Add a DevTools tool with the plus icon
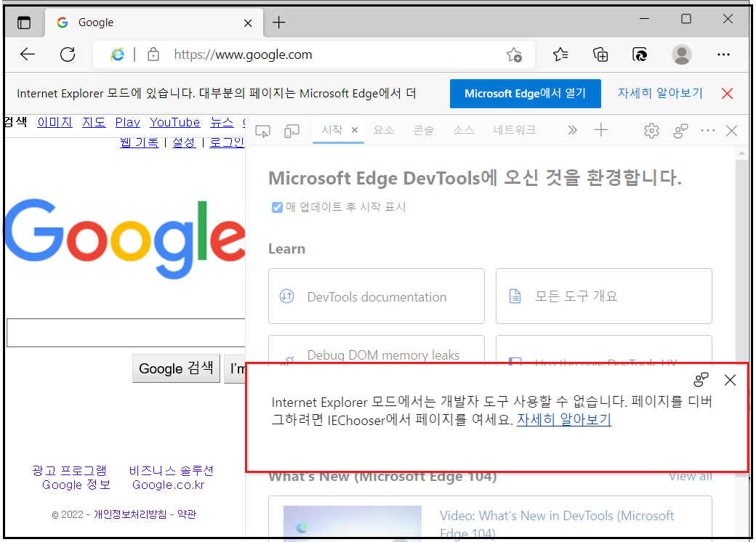756x542 pixels. (x=600, y=129)
